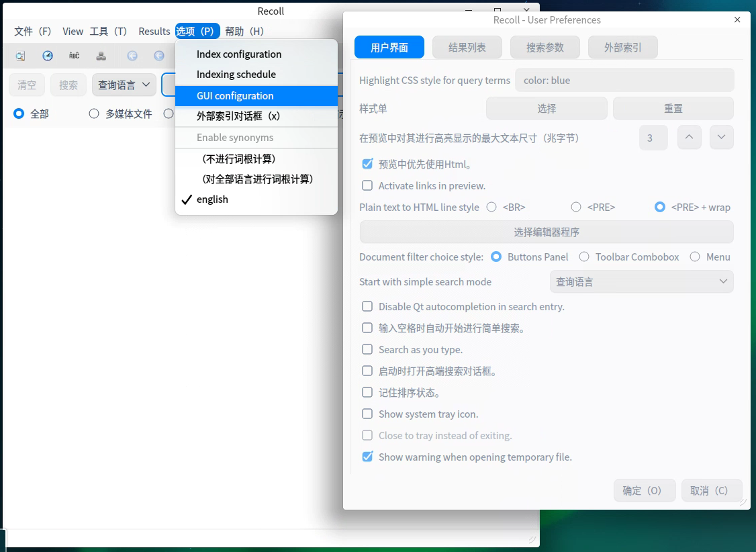Screen dimensions: 756x552
Task: Open the advanced search toolbar icon
Action: pos(20,56)
